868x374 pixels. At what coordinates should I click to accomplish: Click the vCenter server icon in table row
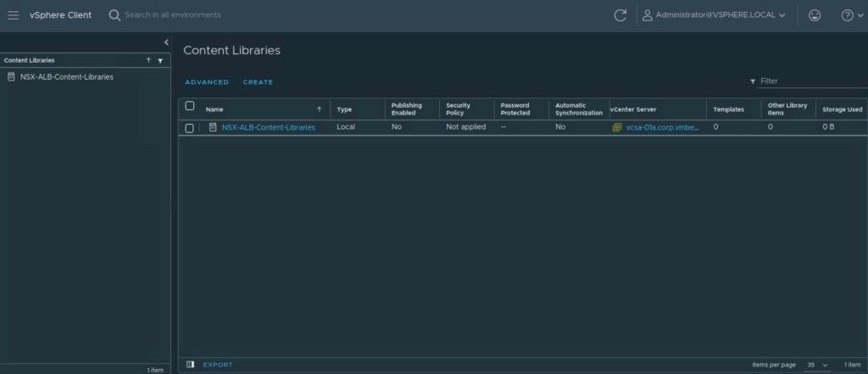[x=618, y=127]
